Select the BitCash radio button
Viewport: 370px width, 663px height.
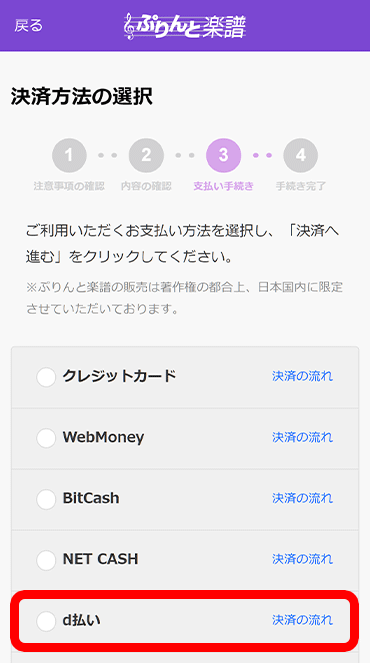pos(46,499)
